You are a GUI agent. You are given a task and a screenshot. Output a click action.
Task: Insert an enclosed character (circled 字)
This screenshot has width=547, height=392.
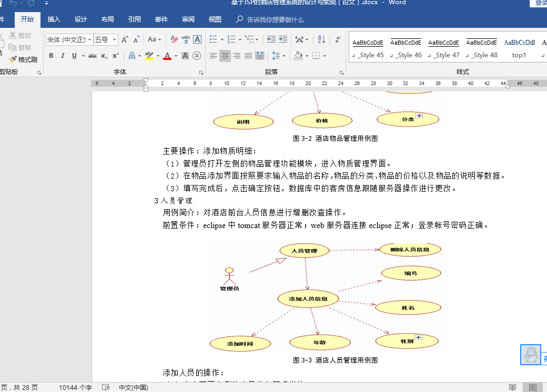pos(197,56)
